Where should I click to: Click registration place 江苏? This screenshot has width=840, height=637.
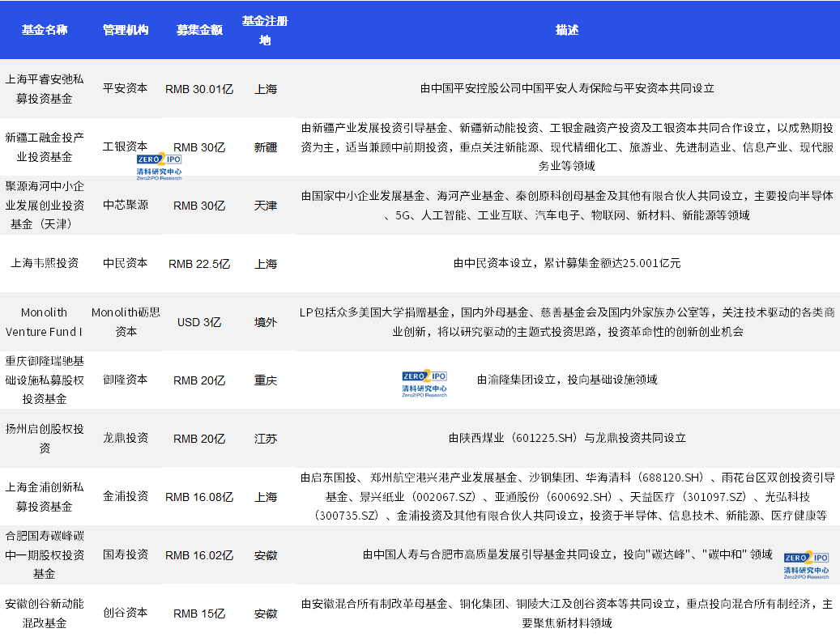tap(265, 439)
